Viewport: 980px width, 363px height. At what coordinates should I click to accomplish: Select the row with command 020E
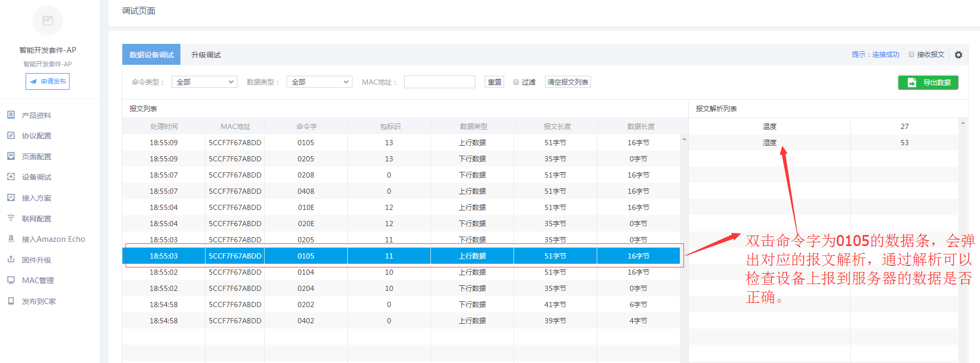(401, 224)
